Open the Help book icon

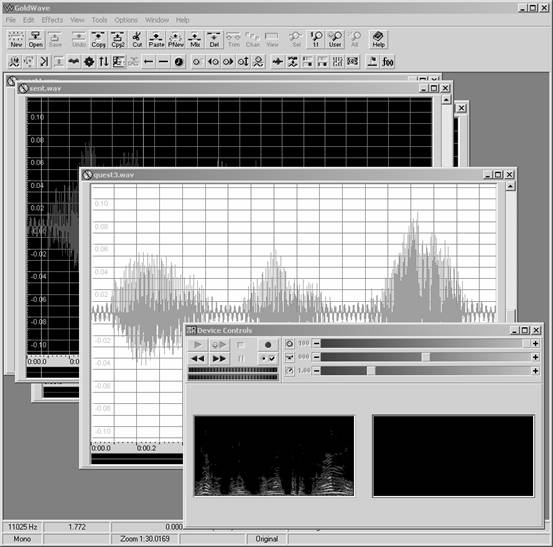[378, 39]
